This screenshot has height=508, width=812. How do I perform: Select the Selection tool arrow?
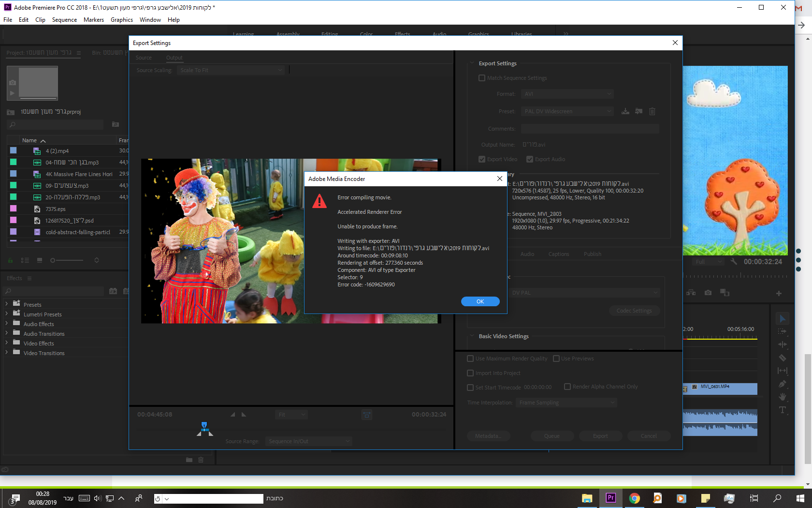point(783,318)
